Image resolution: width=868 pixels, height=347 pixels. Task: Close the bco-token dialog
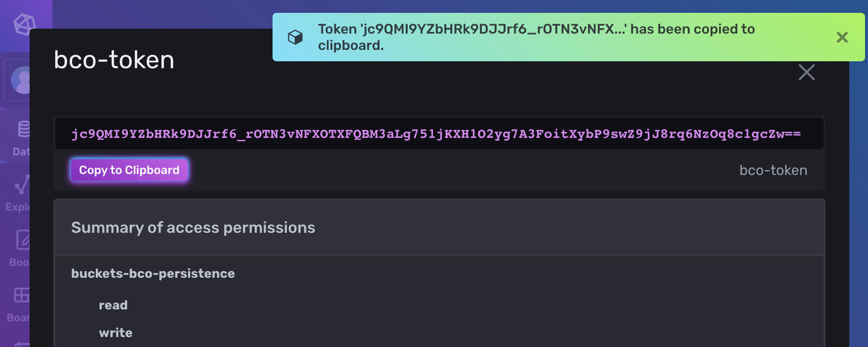806,72
